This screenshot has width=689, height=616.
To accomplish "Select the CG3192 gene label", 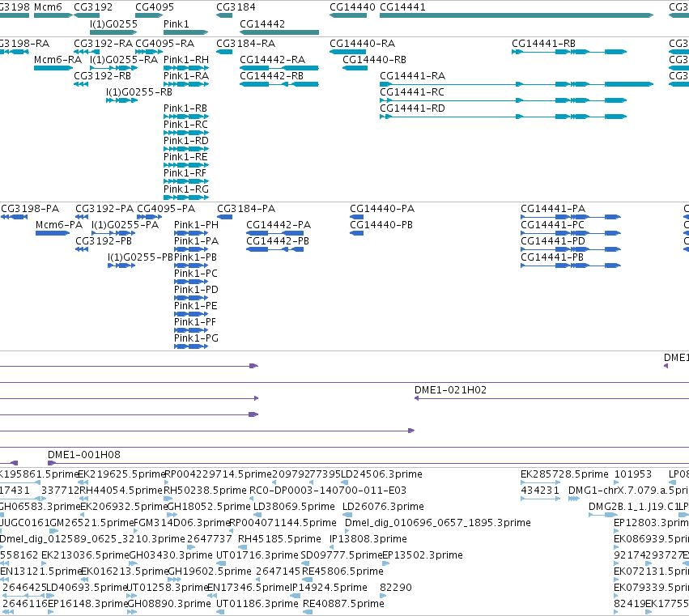I will (93, 7).
